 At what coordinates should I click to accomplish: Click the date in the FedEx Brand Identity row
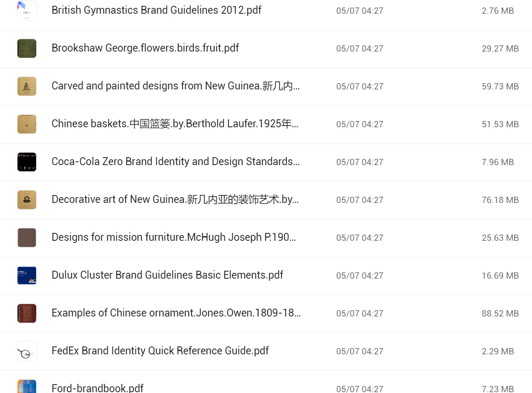pos(360,351)
